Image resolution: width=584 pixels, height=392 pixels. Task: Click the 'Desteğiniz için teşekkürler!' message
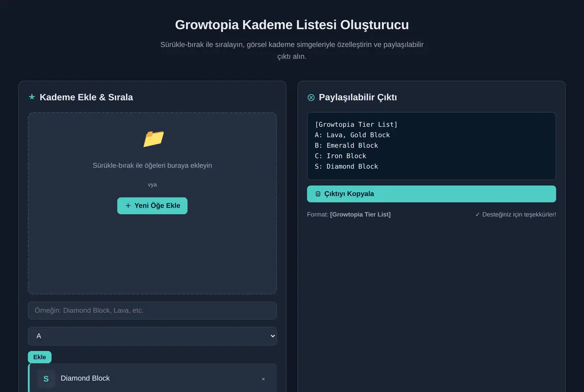[x=516, y=214]
